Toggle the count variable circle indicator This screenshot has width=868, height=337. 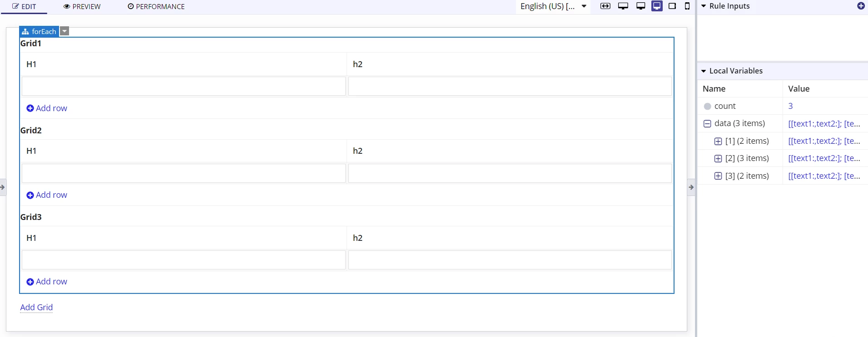tap(707, 107)
